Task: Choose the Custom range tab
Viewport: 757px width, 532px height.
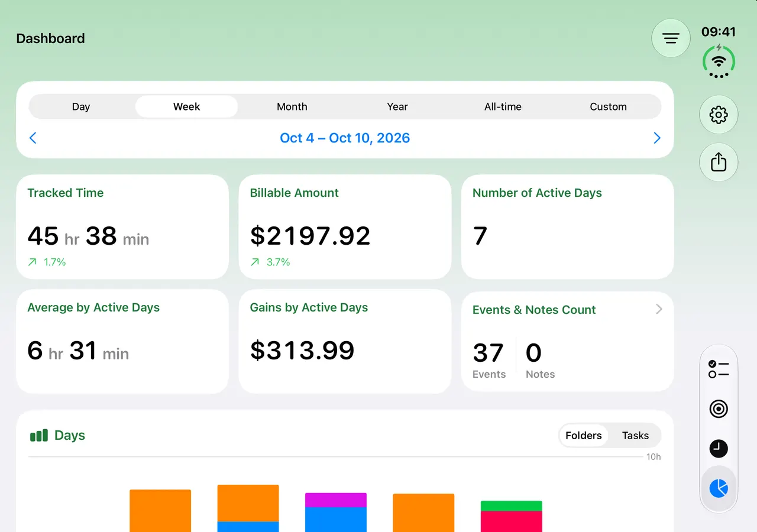Action: point(608,107)
